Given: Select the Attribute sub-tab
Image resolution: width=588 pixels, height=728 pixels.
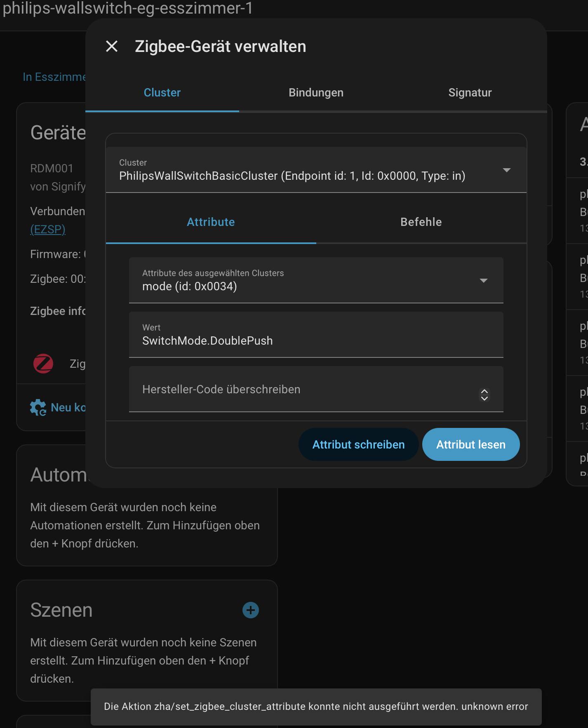Looking at the screenshot, I should [211, 222].
